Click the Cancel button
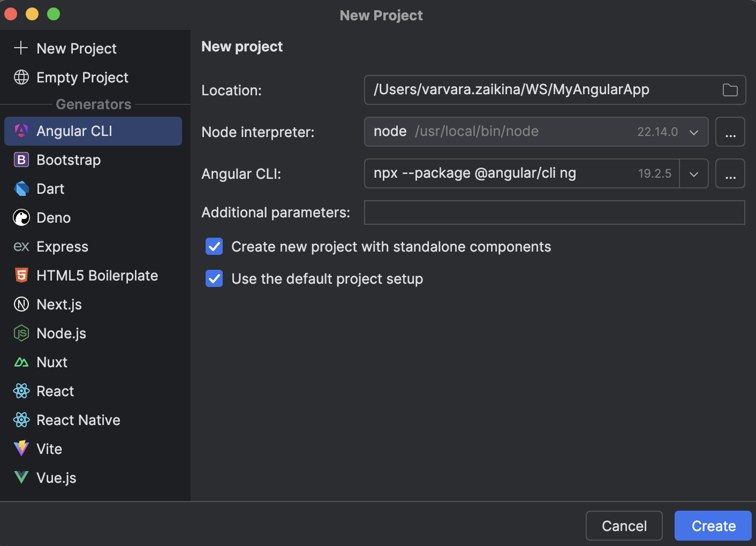Image resolution: width=756 pixels, height=546 pixels. click(x=624, y=526)
